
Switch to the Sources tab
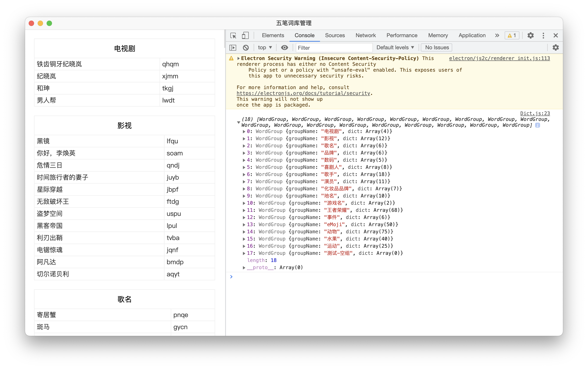[x=335, y=35]
